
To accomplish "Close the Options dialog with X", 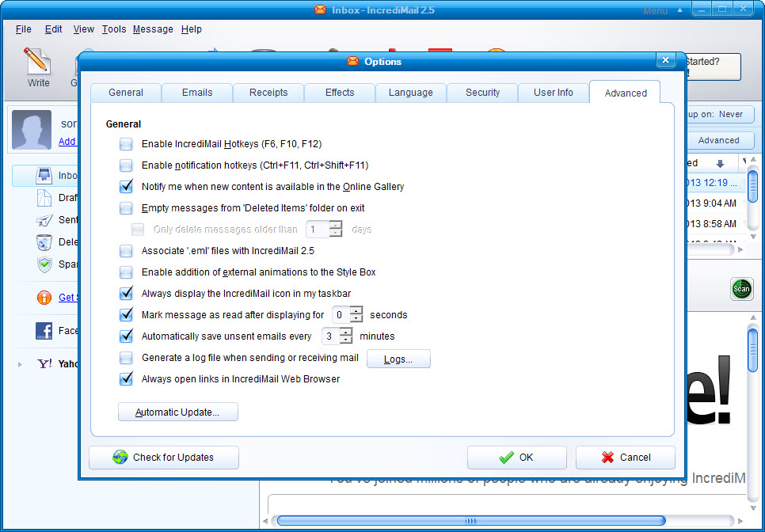I will pos(665,60).
